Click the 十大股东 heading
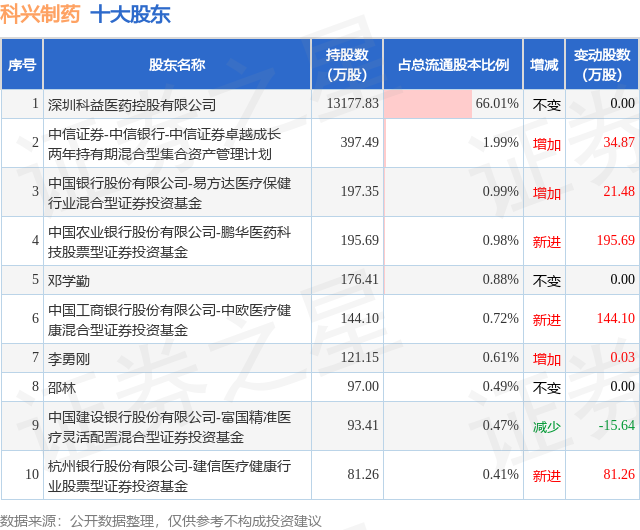This screenshot has height=530, width=640. pyautogui.click(x=130, y=14)
